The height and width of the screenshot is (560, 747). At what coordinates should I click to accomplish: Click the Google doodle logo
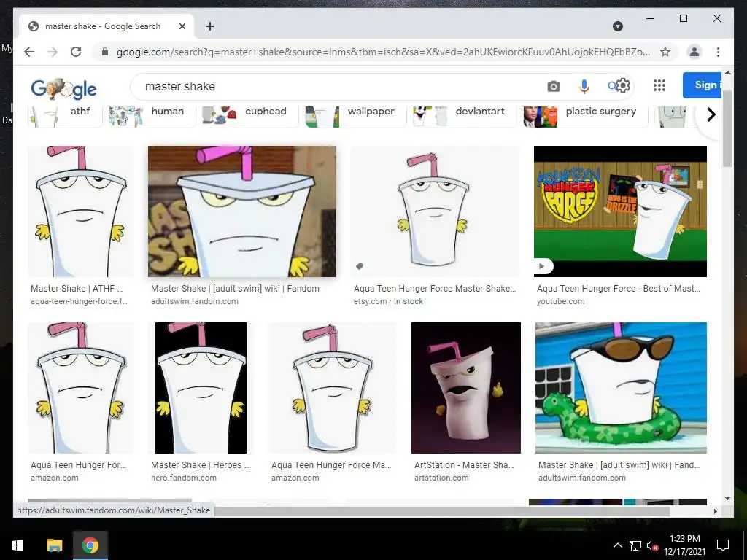coord(63,88)
